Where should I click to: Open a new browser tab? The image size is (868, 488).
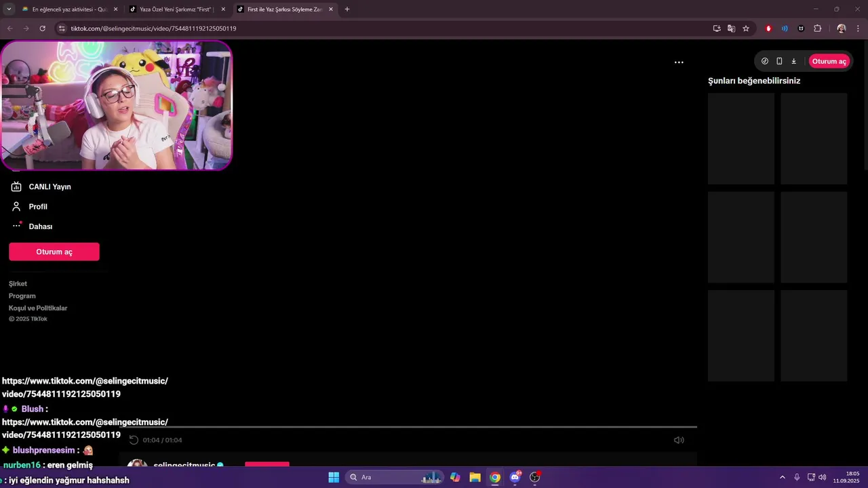347,9
